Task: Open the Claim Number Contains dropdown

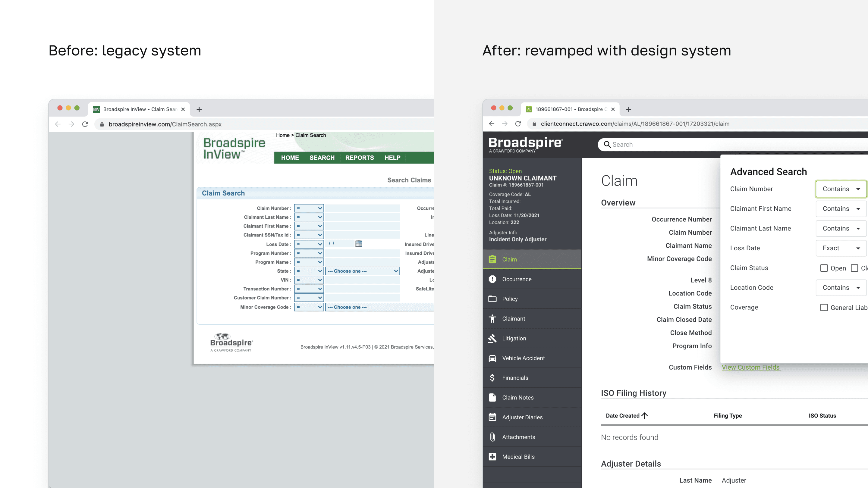Action: [x=841, y=189]
